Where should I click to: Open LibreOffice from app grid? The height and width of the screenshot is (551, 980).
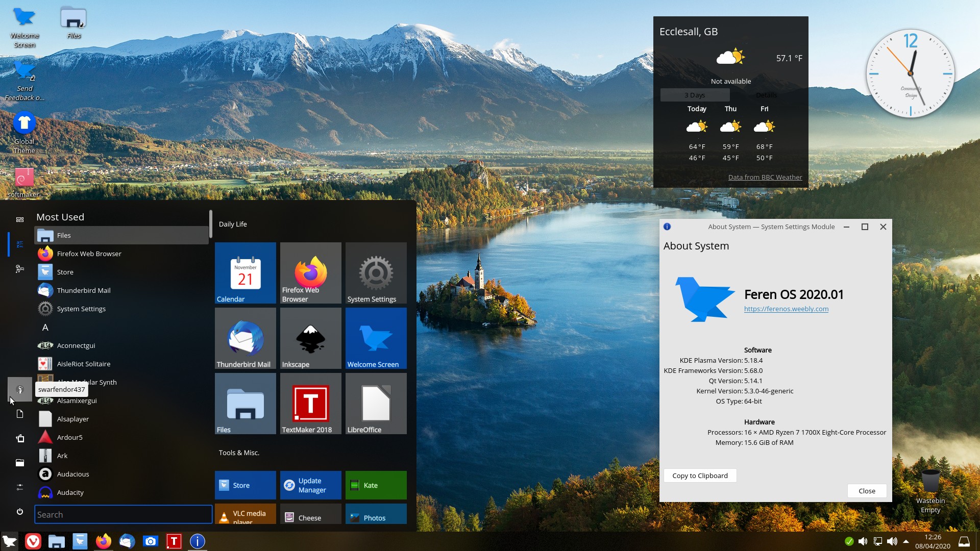pos(375,404)
